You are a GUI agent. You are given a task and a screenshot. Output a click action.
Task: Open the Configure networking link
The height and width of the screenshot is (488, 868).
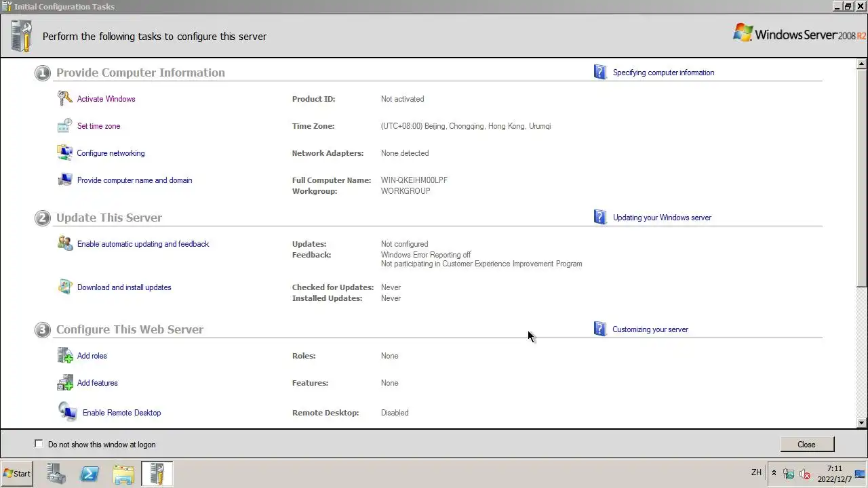pos(111,153)
